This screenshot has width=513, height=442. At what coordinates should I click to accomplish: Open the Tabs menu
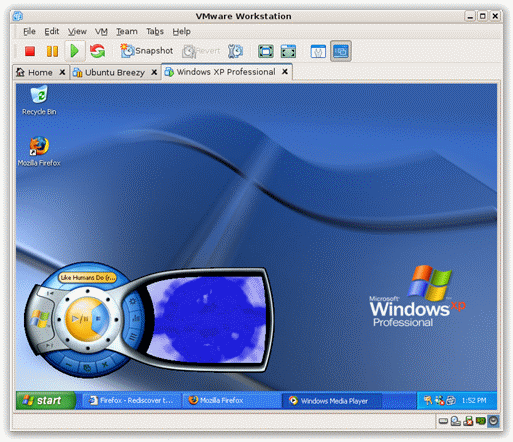point(155,31)
